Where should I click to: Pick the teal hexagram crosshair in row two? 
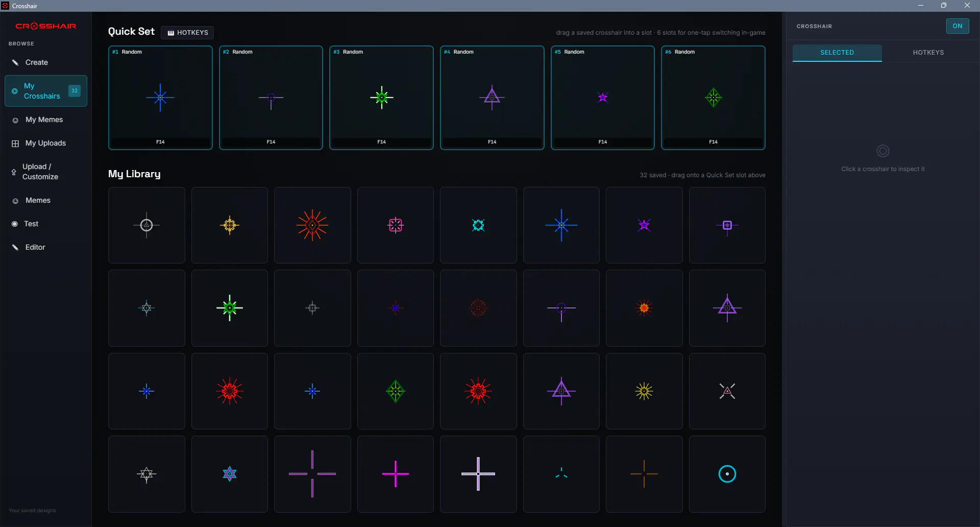tap(146, 308)
